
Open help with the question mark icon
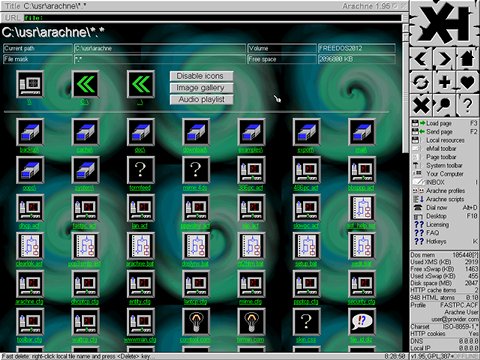tap(467, 105)
